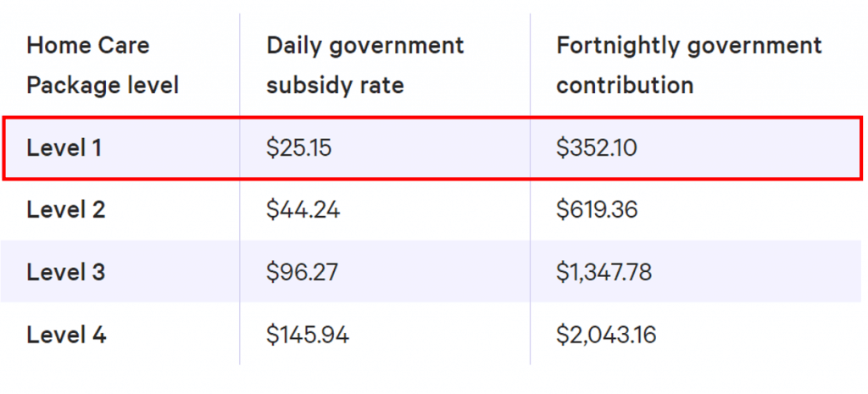Click the $44.24 daily subsidy value
The width and height of the screenshot is (868, 394).
coord(303,210)
